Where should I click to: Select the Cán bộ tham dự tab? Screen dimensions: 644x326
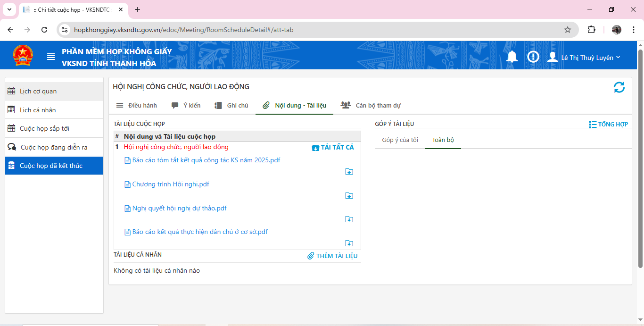[371, 105]
